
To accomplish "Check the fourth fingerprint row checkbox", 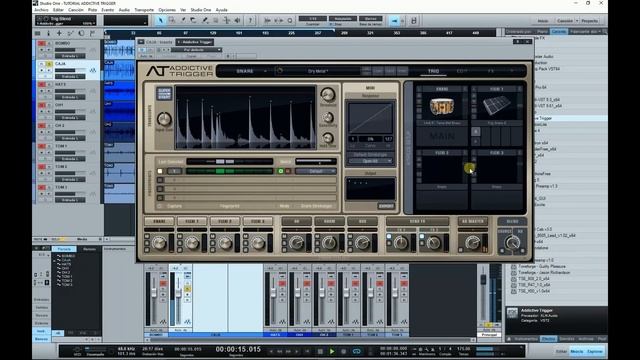I will point(160,198).
